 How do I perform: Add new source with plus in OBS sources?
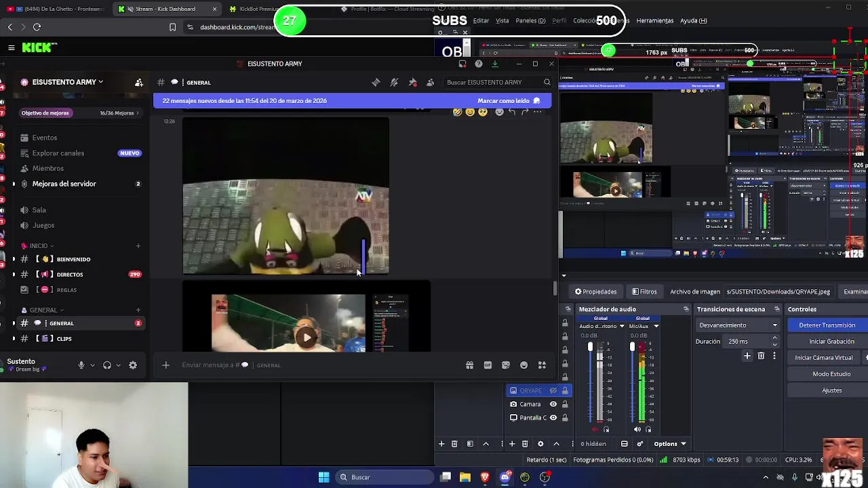pyautogui.click(x=512, y=444)
